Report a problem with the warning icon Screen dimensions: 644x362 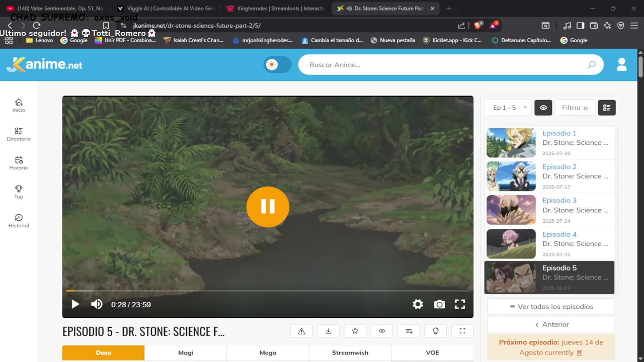(x=301, y=331)
